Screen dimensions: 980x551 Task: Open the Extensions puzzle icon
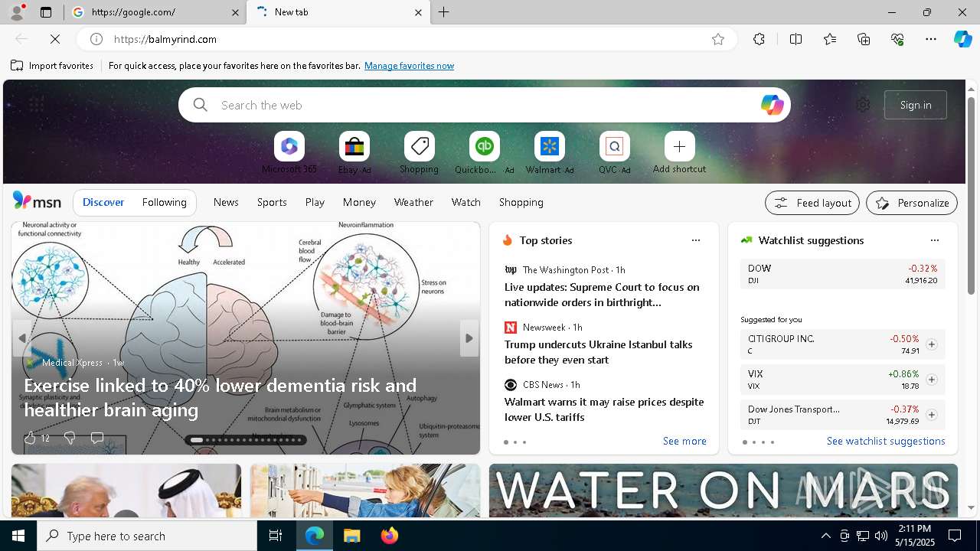(759, 39)
